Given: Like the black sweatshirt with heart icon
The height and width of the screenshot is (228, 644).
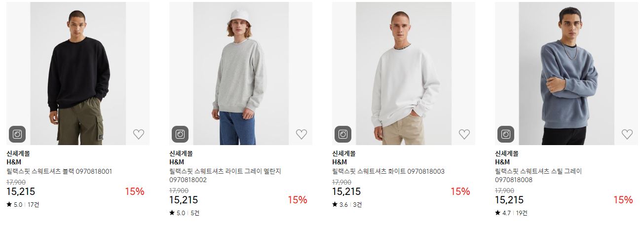Looking at the screenshot, I should 139,134.
